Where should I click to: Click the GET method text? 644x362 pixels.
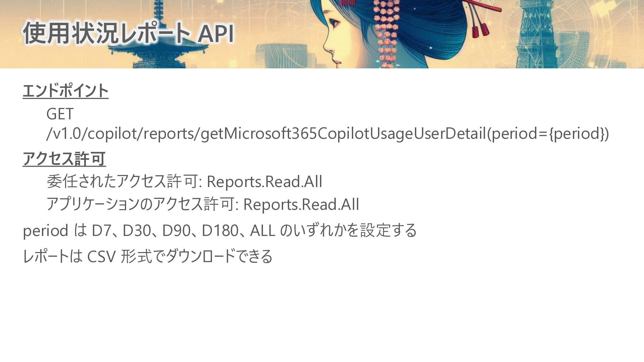(60, 114)
